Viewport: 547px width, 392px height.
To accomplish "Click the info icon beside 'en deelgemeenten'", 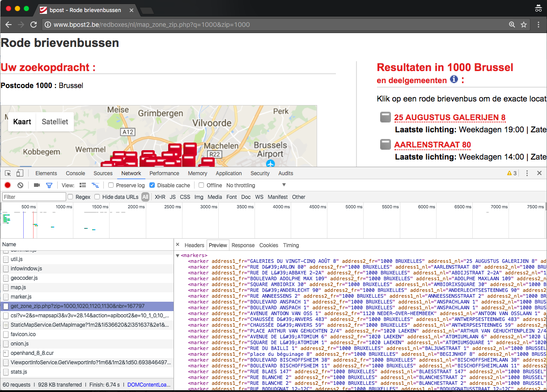I will coord(454,79).
